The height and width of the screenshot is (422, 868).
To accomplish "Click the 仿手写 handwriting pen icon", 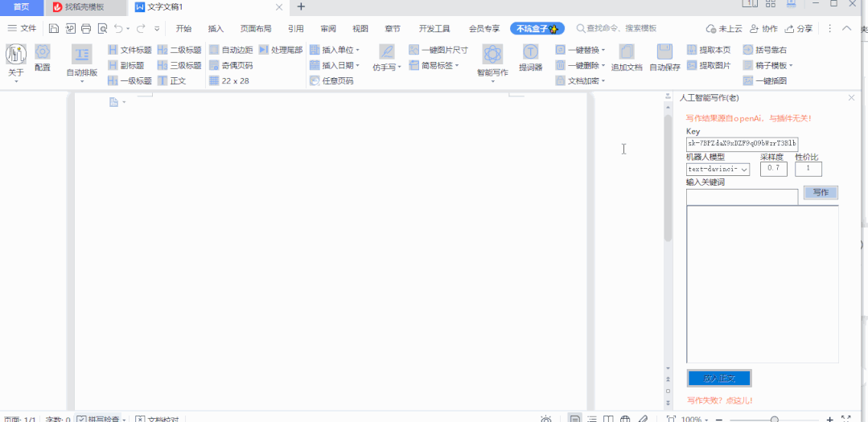I will click(387, 52).
